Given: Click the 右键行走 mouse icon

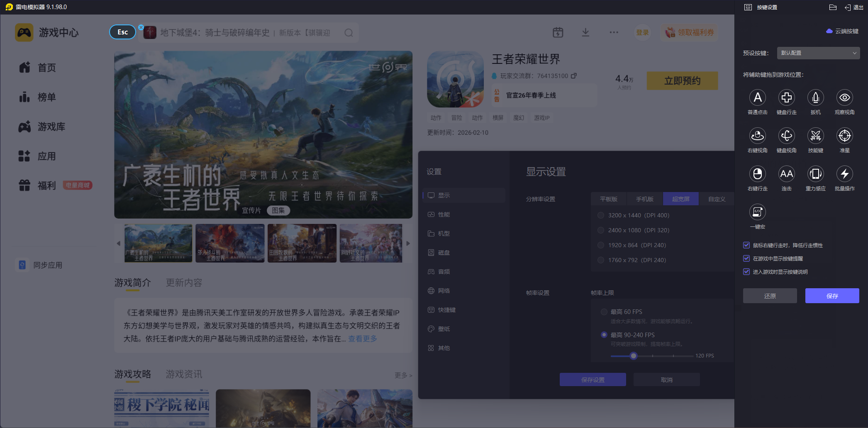Looking at the screenshot, I should [x=758, y=174].
